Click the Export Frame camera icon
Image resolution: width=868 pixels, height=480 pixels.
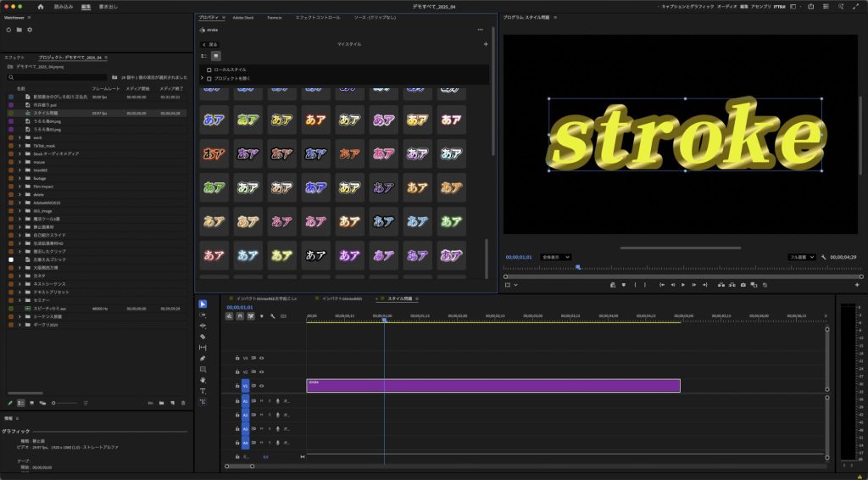click(x=743, y=285)
